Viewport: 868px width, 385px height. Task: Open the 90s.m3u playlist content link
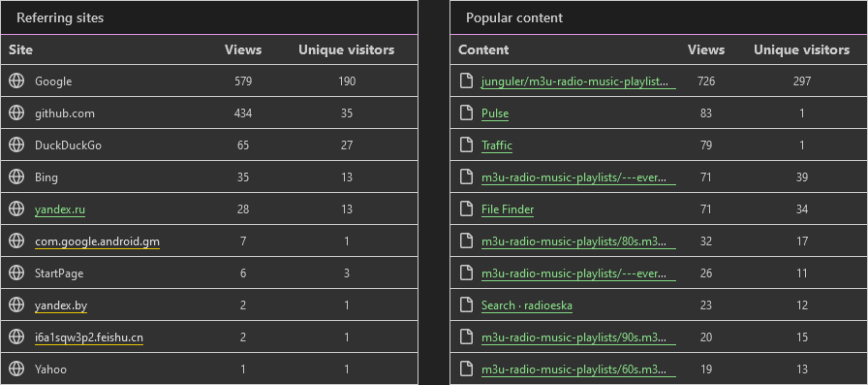(x=578, y=337)
